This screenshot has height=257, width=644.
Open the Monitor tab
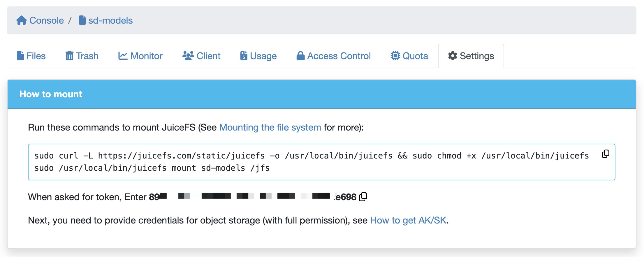(x=140, y=56)
